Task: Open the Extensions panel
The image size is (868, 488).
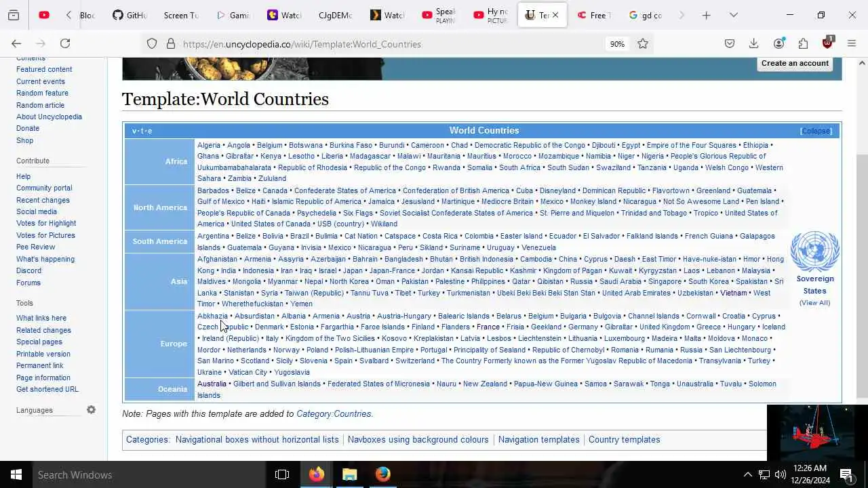Action: click(x=803, y=43)
